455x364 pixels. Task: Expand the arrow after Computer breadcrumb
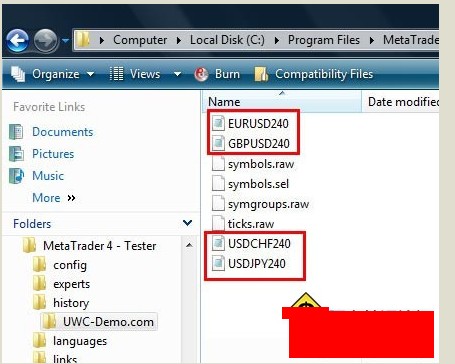179,40
